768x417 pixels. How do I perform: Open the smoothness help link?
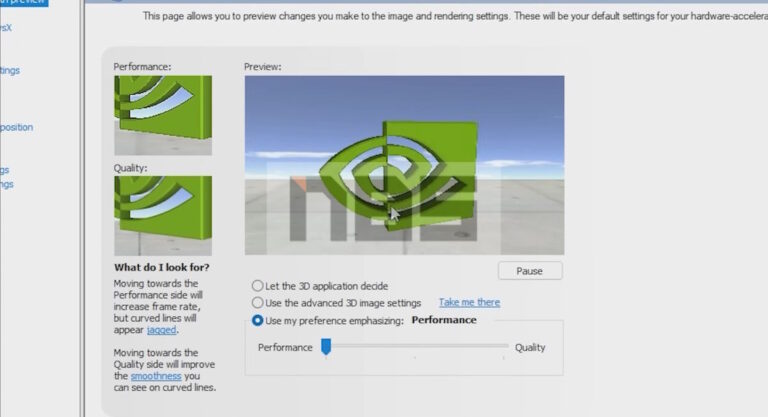coord(156,376)
